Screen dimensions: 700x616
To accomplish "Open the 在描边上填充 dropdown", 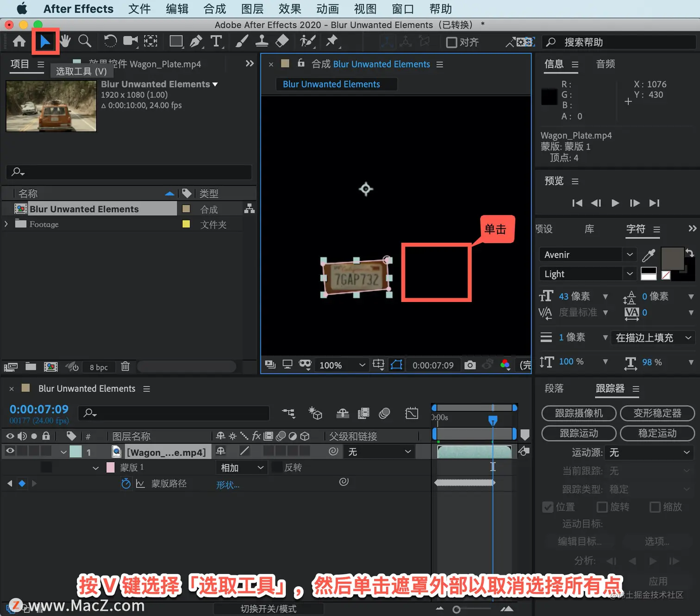I will pos(653,338).
